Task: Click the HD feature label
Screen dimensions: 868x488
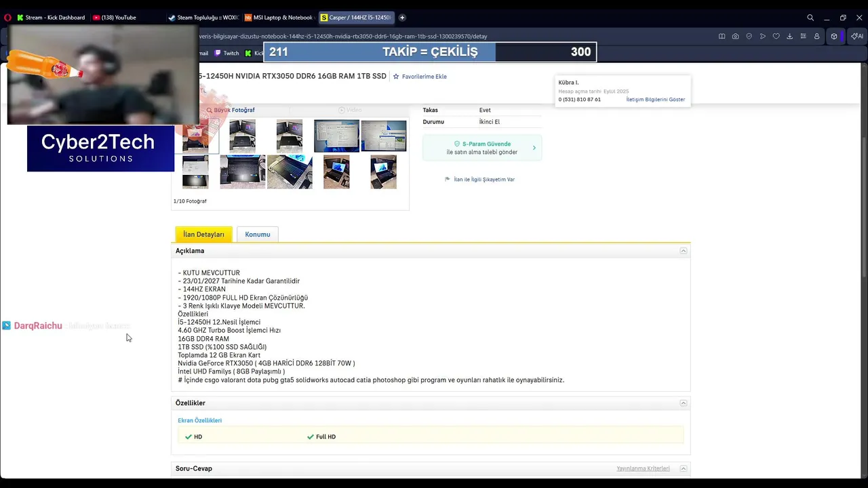Action: pos(198,436)
